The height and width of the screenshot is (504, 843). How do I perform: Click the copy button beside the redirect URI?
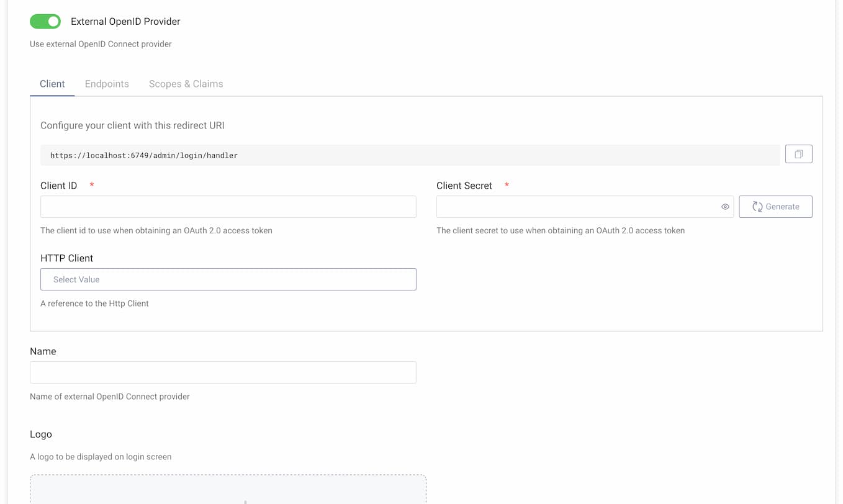[798, 153]
